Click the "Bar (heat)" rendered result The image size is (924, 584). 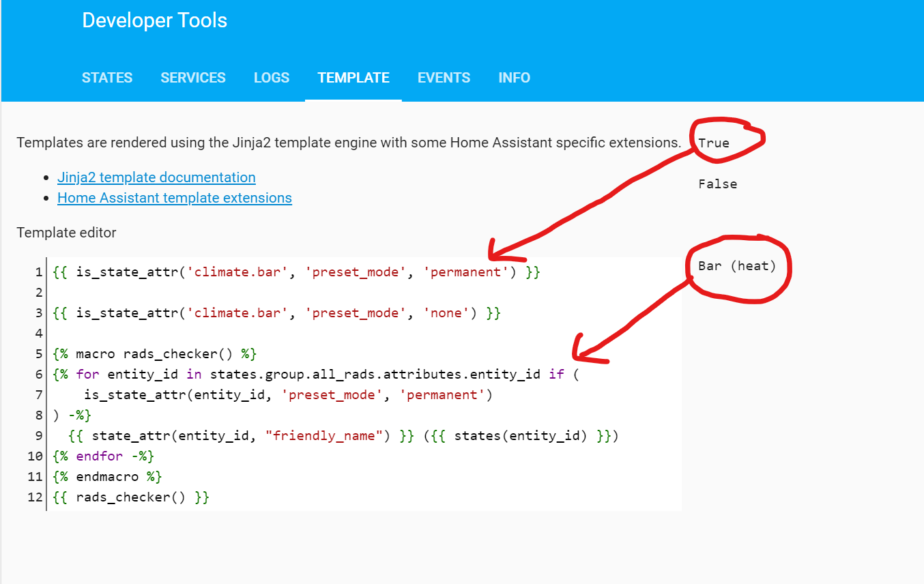tap(737, 266)
